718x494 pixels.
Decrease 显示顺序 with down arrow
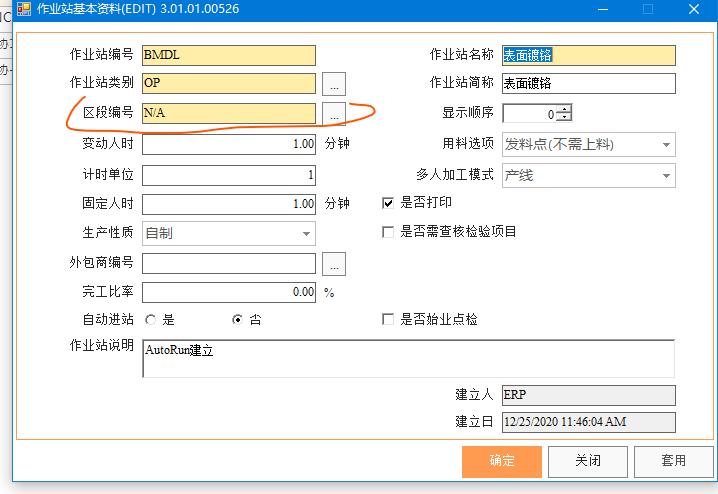pos(565,117)
